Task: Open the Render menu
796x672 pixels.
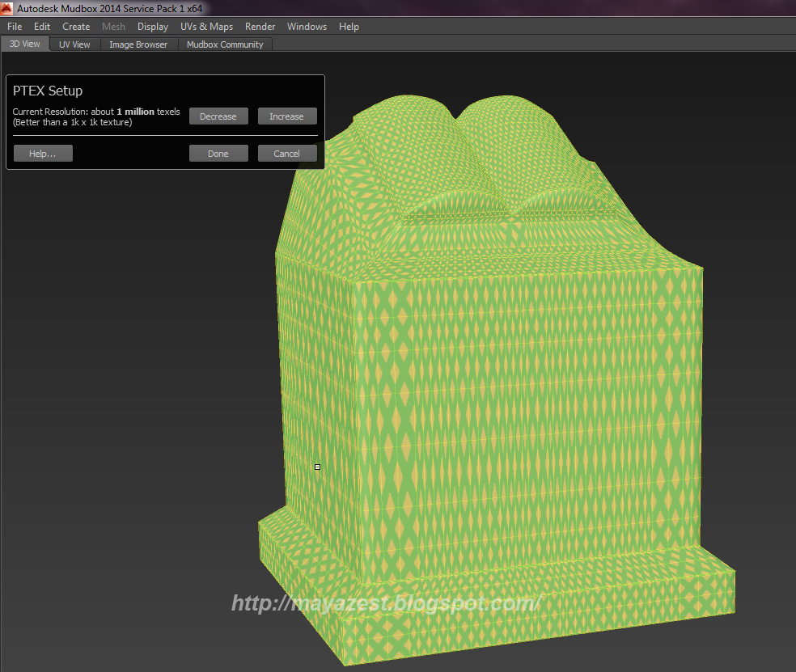Action: (260, 26)
